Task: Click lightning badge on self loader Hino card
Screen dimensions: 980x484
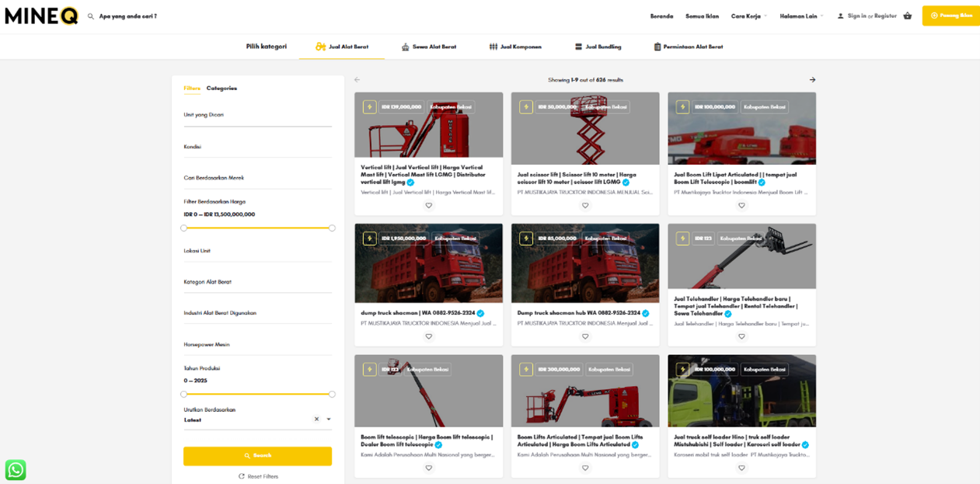Action: coord(682,370)
